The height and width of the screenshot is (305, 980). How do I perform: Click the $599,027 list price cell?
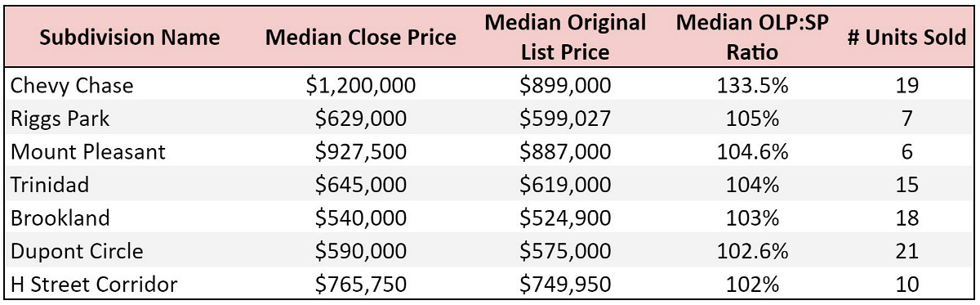pyautogui.click(x=566, y=119)
